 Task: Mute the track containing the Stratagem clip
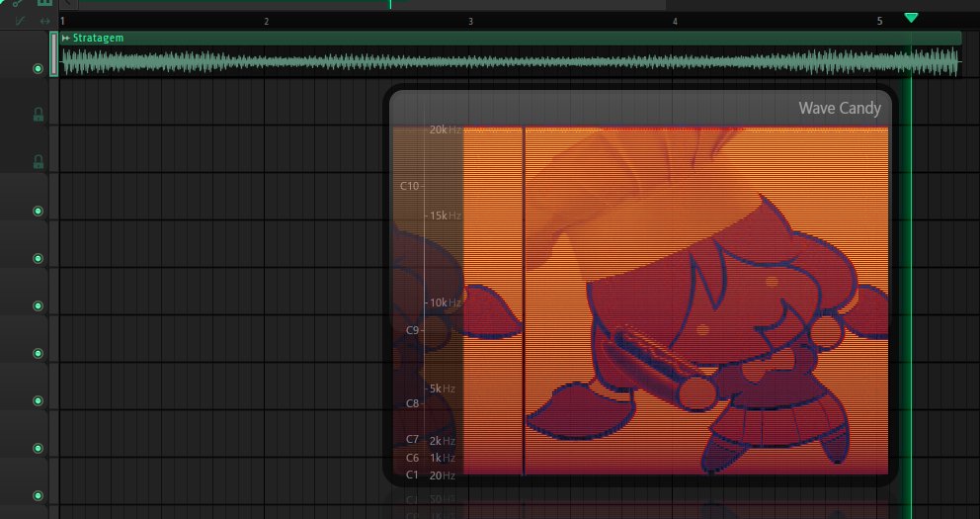(39, 69)
